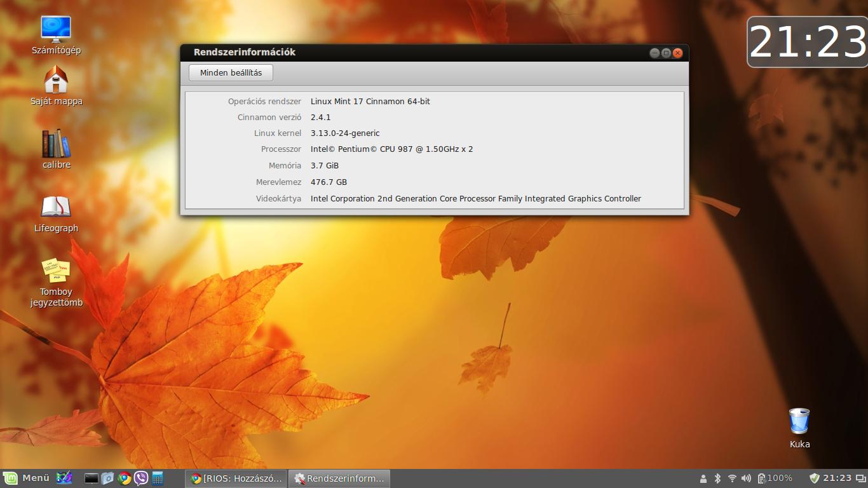Click the Memória label

click(285, 166)
